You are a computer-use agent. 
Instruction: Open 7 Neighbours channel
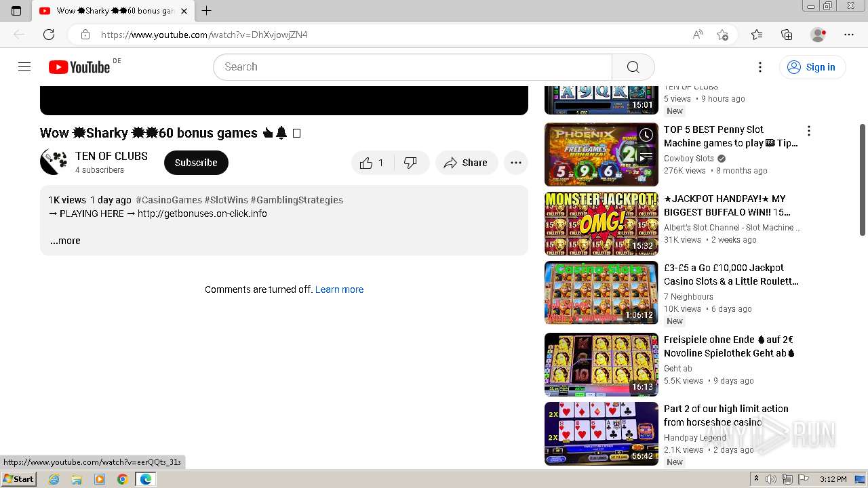click(688, 297)
